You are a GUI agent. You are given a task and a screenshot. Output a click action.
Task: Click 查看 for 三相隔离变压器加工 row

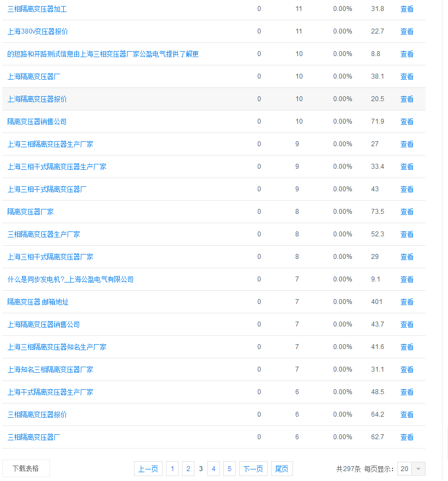(407, 9)
